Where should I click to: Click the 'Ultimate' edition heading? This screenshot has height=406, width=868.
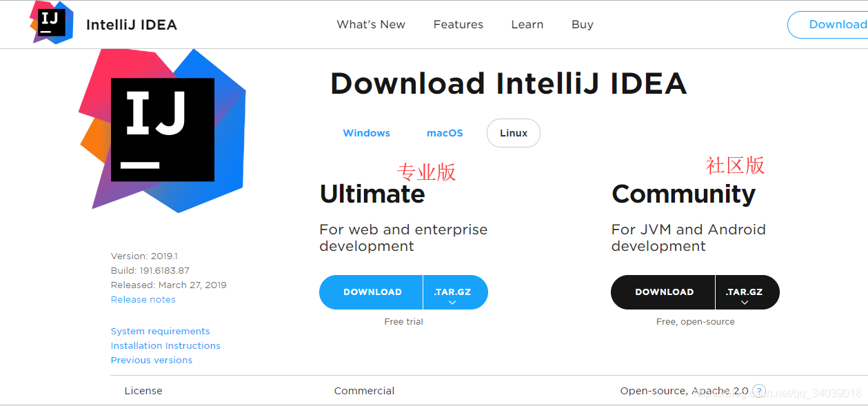[372, 194]
